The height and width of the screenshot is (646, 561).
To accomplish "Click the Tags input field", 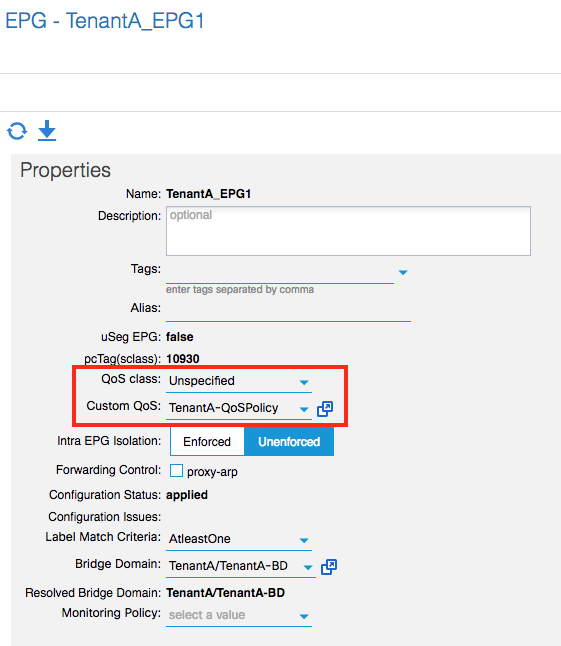I will pyautogui.click(x=280, y=272).
